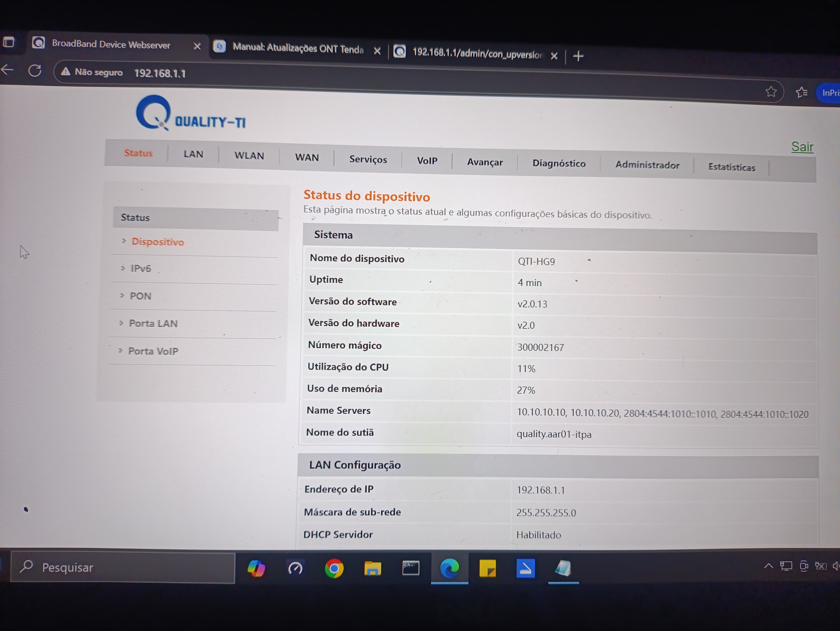Open the Administrador menu tab
The height and width of the screenshot is (631, 840).
pyautogui.click(x=647, y=165)
